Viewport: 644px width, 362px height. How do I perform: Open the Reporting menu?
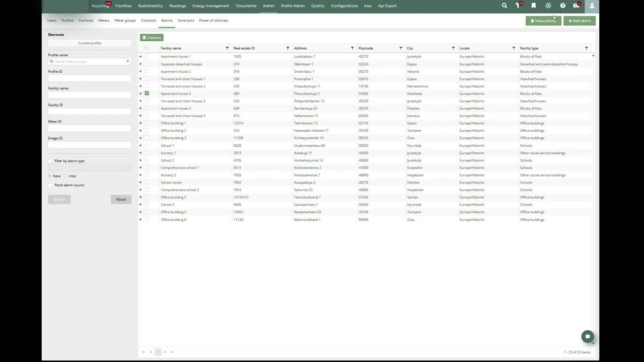(100, 6)
